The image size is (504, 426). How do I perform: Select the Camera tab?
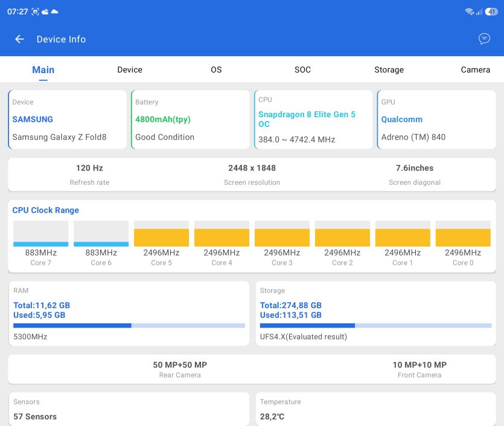pyautogui.click(x=475, y=69)
